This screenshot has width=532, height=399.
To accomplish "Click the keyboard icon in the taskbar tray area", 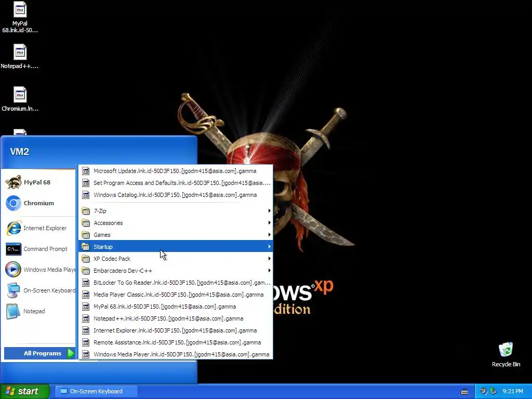I will coord(464,392).
